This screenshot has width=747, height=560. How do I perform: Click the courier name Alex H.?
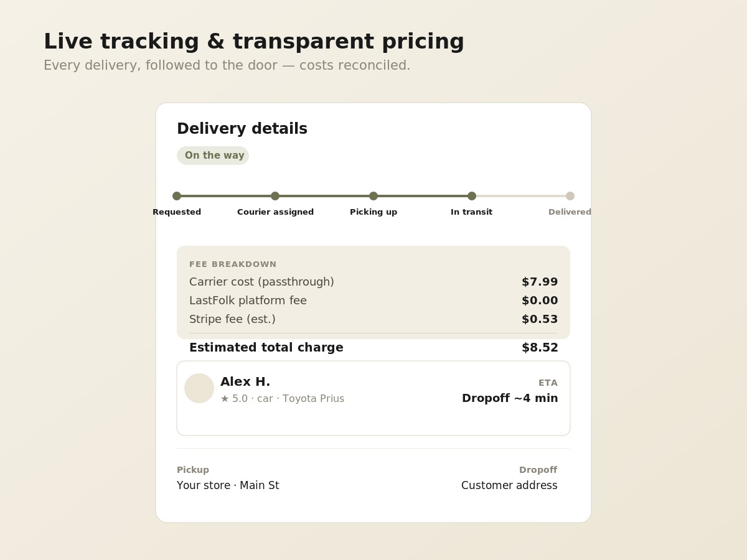[x=245, y=381]
